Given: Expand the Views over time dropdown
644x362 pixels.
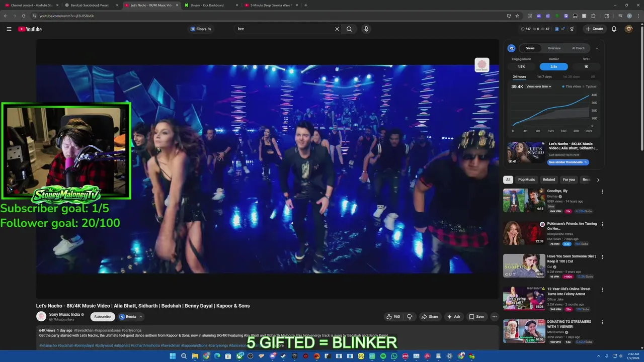Looking at the screenshot, I should pyautogui.click(x=539, y=86).
